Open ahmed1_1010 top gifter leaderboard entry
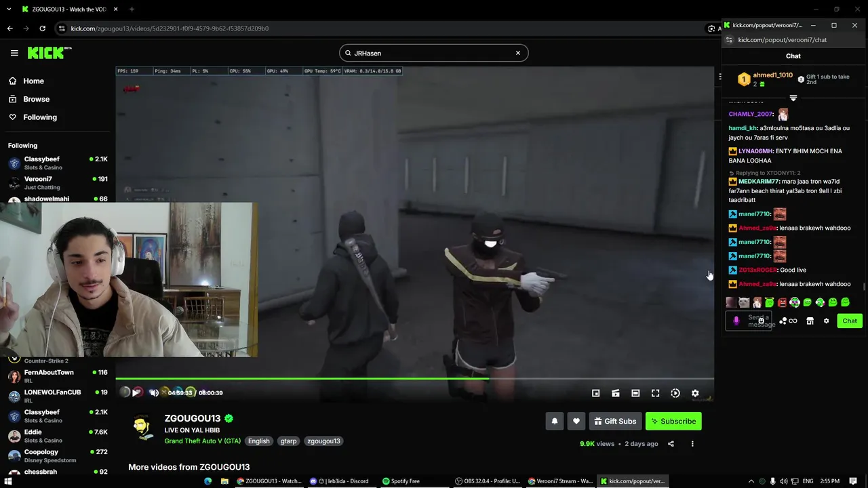The height and width of the screenshot is (488, 868). pyautogui.click(x=765, y=79)
